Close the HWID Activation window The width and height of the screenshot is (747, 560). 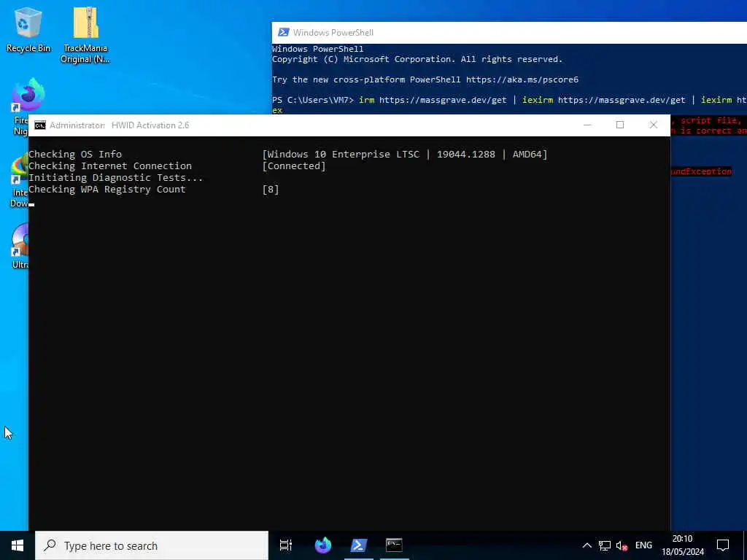653,125
